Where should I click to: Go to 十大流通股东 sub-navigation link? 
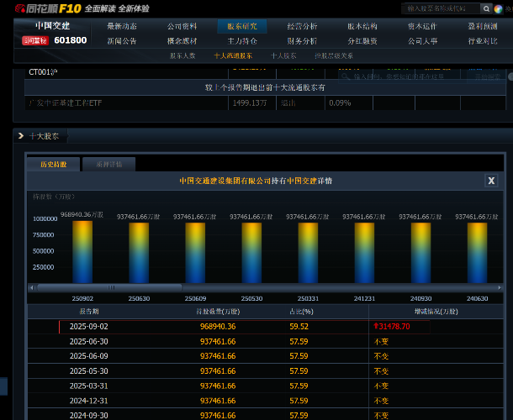[233, 56]
